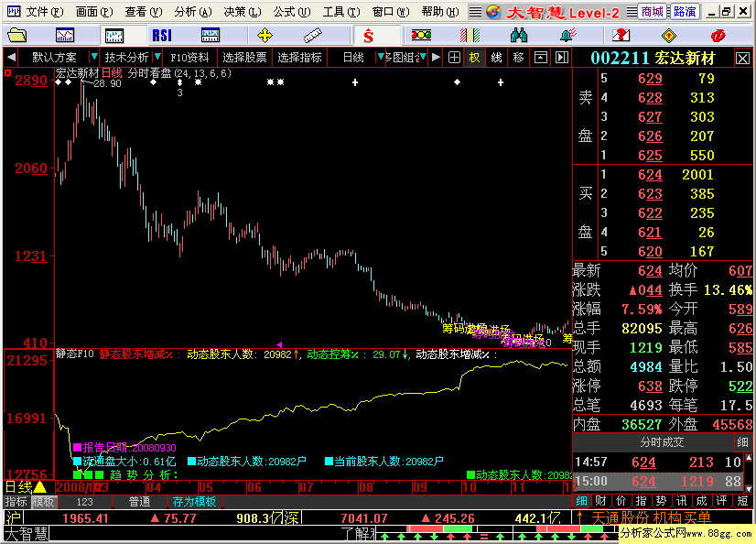Open the 画面(P) menu
Screen dimensions: 756x544
[94, 12]
